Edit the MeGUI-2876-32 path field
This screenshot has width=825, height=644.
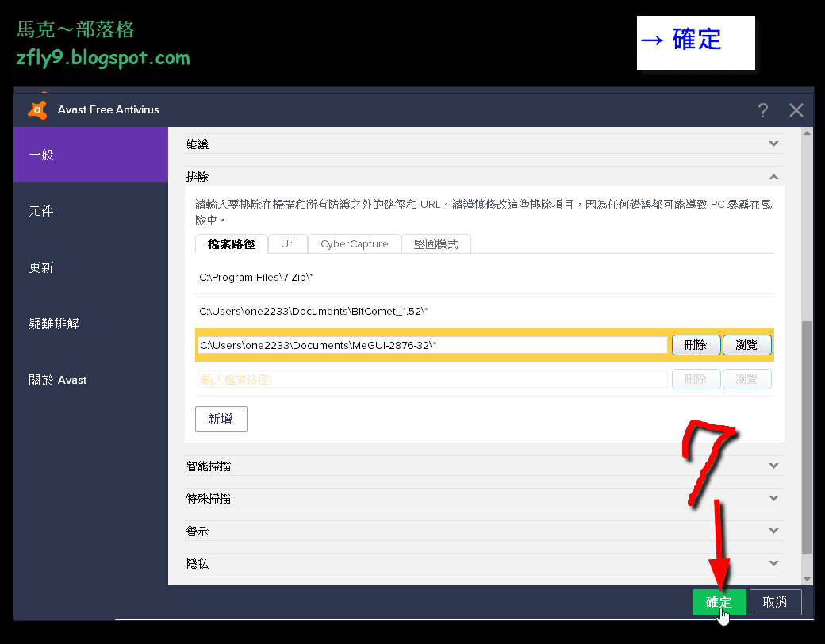pos(432,345)
